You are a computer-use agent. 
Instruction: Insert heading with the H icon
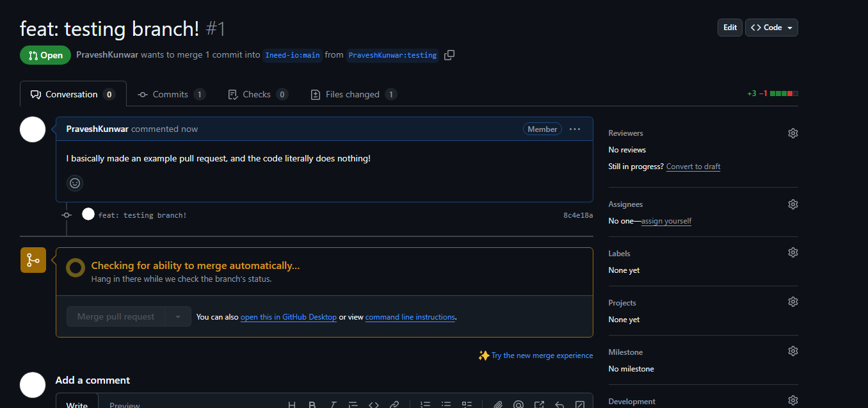[x=292, y=405]
